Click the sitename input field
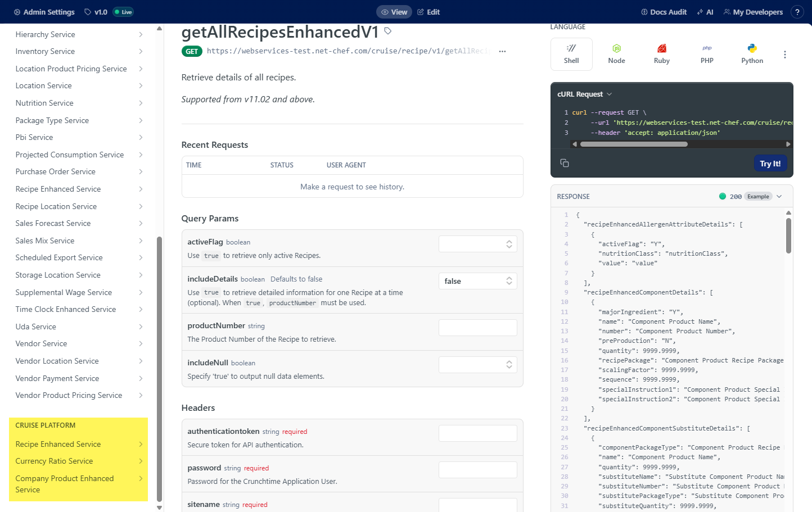 click(477, 505)
